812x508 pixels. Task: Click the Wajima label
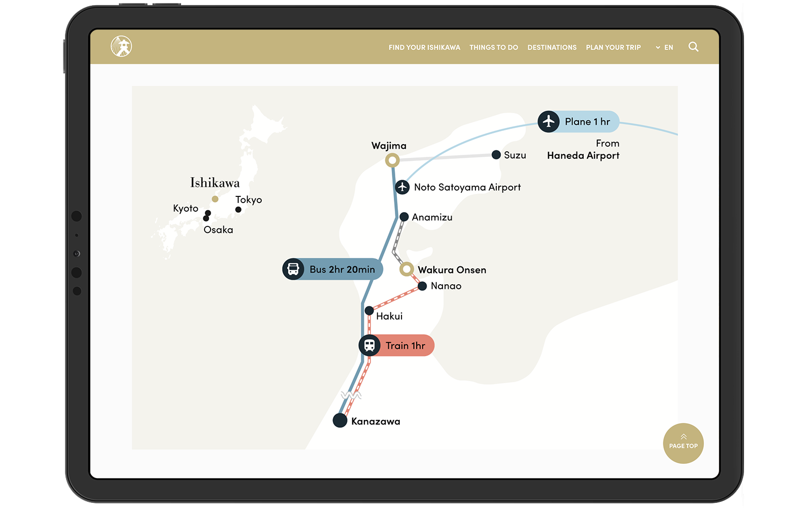pyautogui.click(x=389, y=146)
